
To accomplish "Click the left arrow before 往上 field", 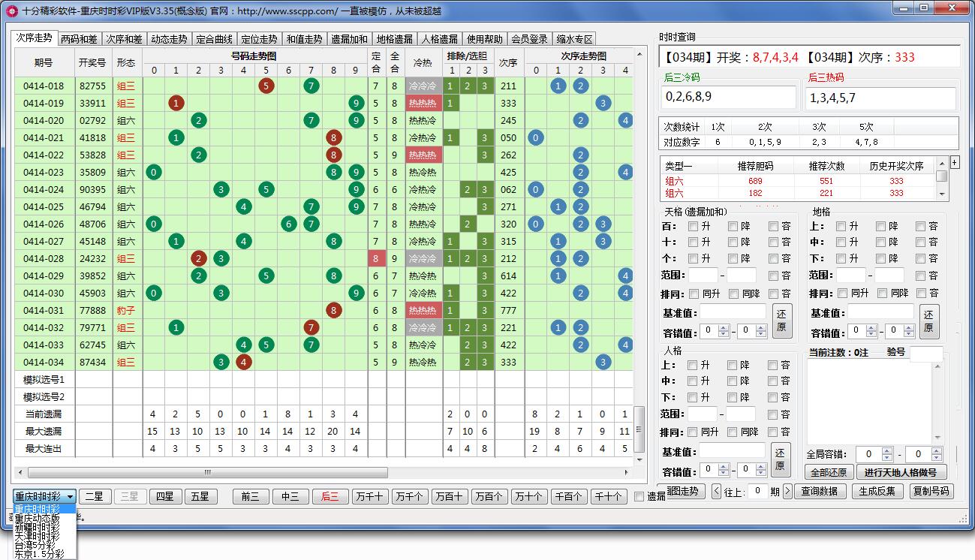I will click(716, 491).
